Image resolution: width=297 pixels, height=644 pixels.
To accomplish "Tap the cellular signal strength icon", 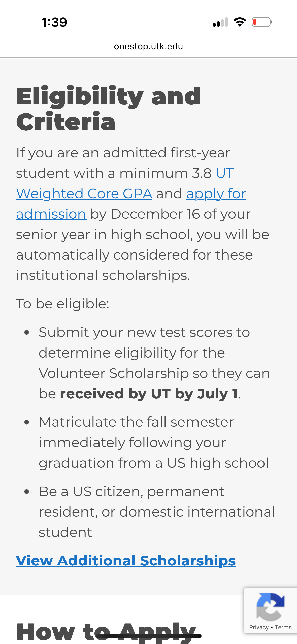I will coord(220,22).
